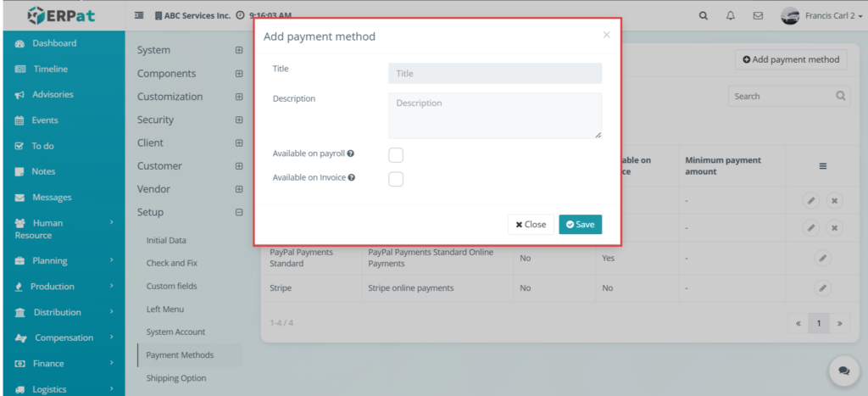Click the search magnifier icon in top bar

pos(703,16)
